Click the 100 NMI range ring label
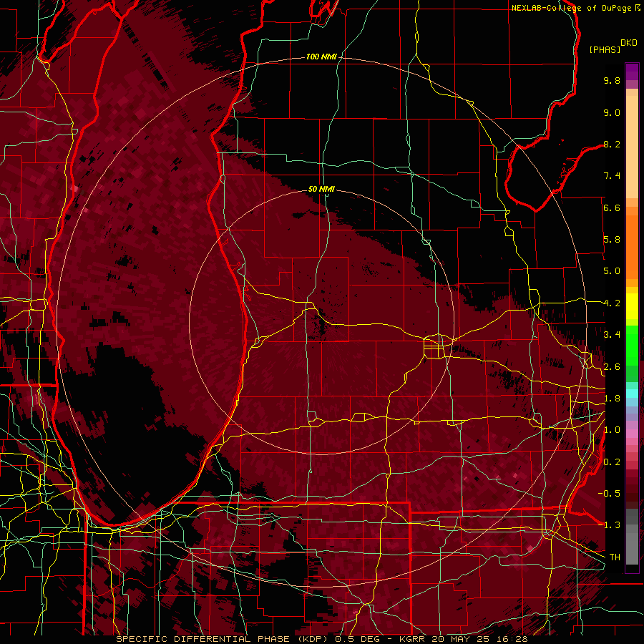The image size is (644, 644). coord(321,57)
